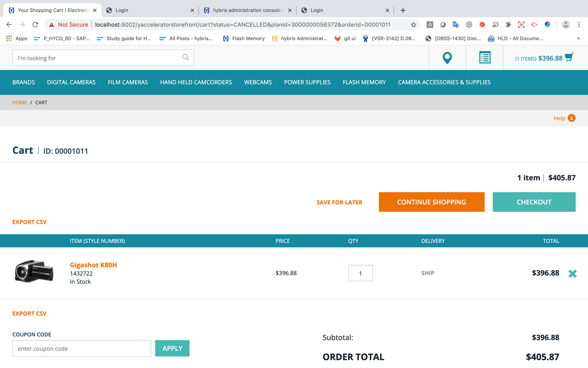Click the Gigashot K80H camcorder thumbnail
588x368 pixels.
tap(34, 272)
